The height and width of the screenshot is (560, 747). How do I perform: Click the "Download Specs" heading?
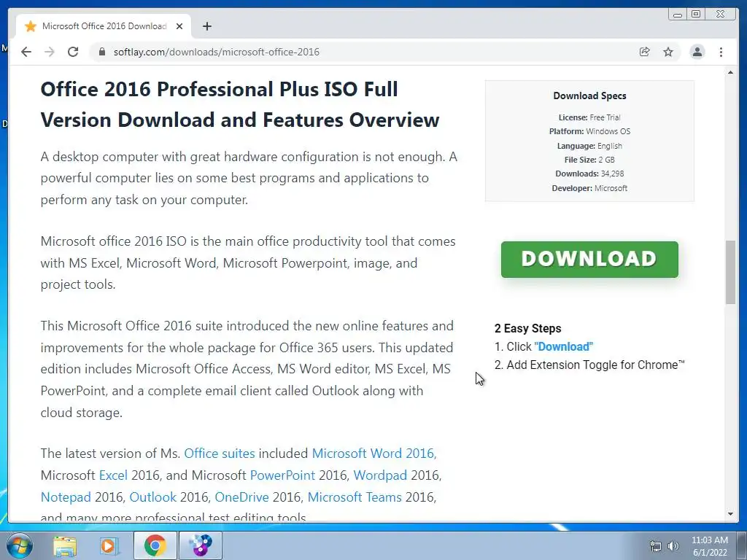[589, 96]
